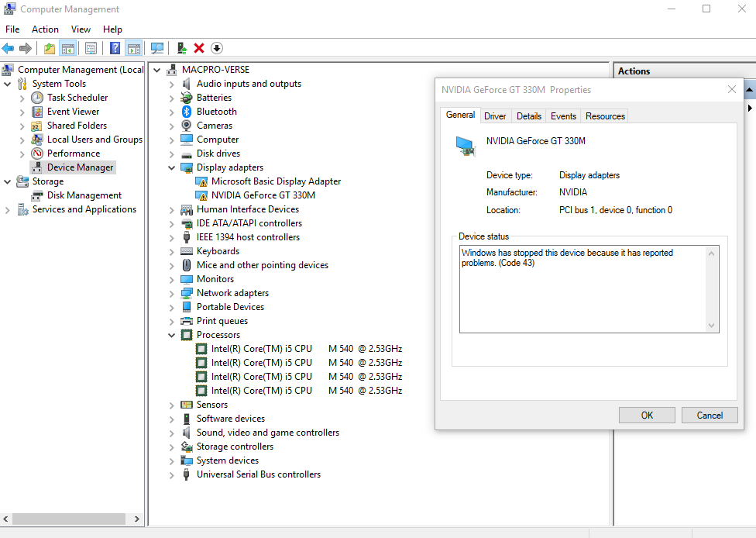
Task: Click the Device status scroll down arrow
Action: (x=711, y=326)
